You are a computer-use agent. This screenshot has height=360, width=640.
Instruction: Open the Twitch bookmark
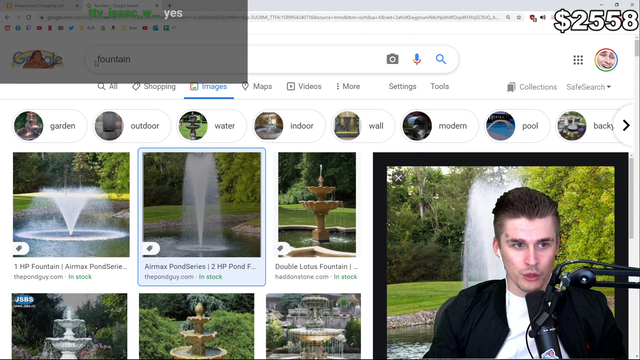coord(28,28)
